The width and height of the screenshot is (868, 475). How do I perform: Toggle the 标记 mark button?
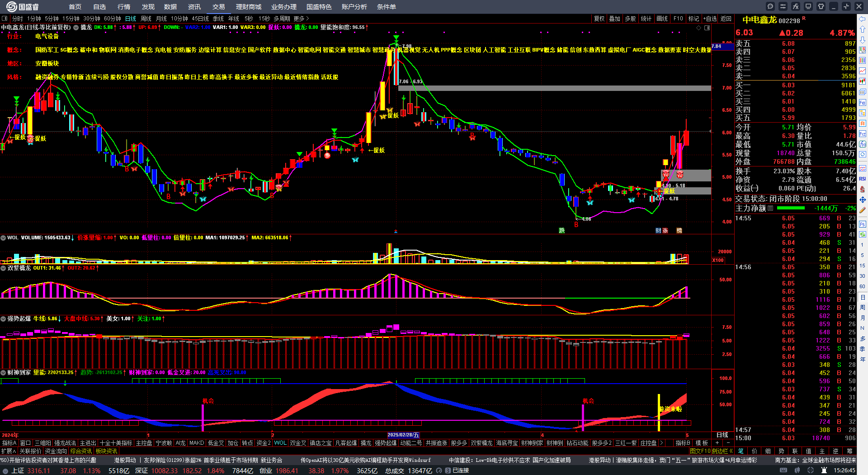point(693,19)
